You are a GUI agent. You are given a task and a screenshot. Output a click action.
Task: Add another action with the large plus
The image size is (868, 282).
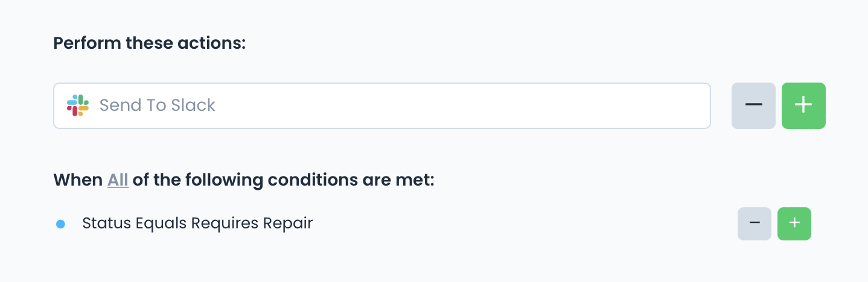coord(803,105)
